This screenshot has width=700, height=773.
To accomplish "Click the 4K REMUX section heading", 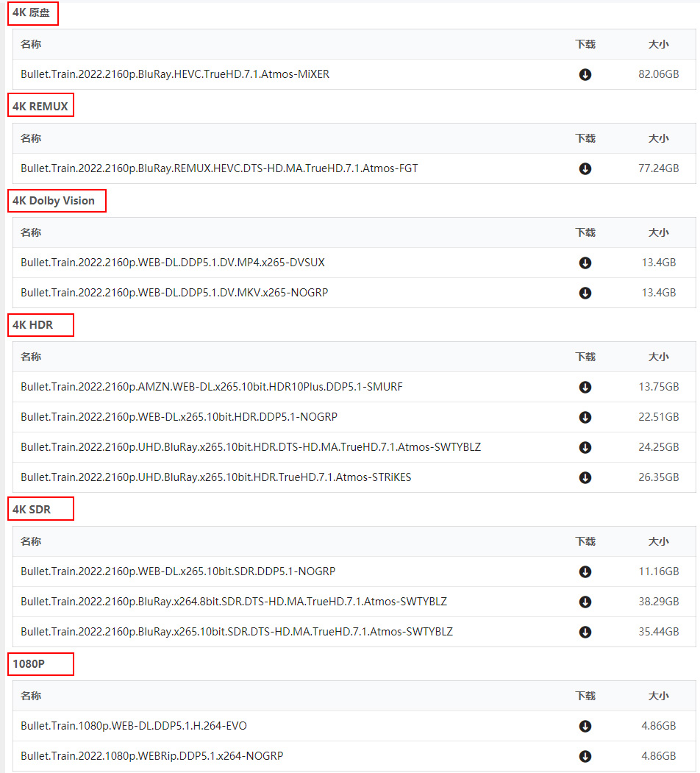I will coord(40,106).
